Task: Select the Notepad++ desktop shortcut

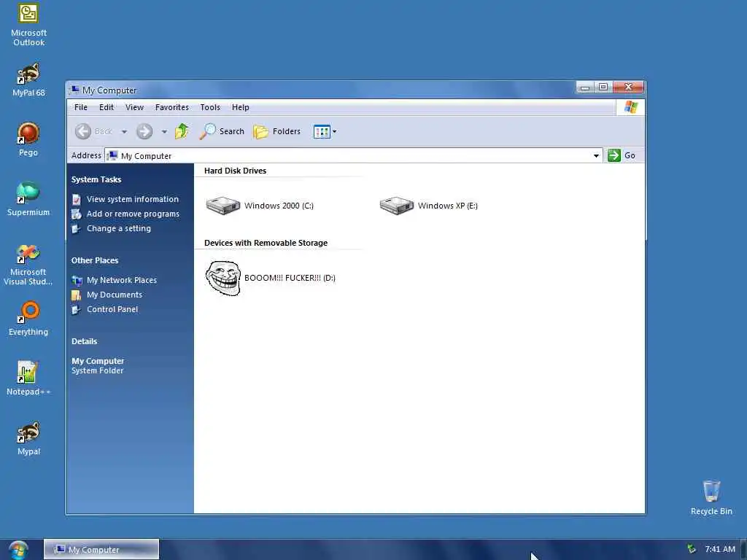Action: tap(28, 378)
